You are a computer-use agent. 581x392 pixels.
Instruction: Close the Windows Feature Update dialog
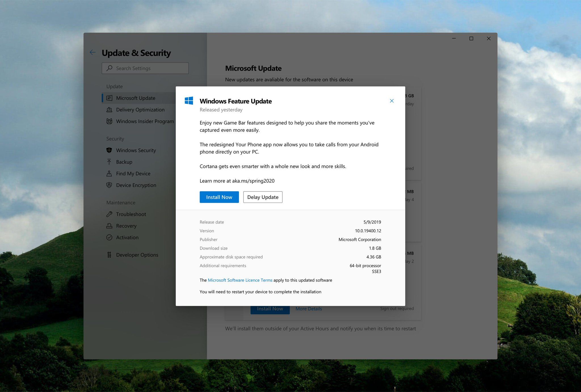pyautogui.click(x=392, y=101)
